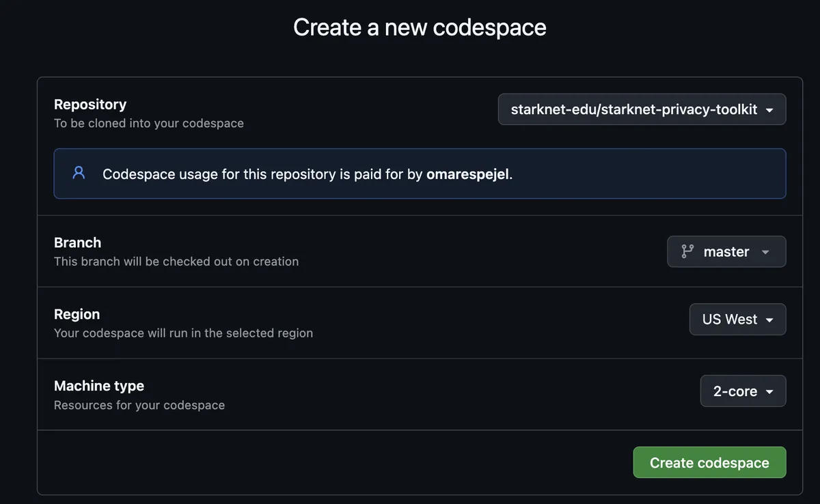Click the Codespace usage notice banner

point(420,173)
